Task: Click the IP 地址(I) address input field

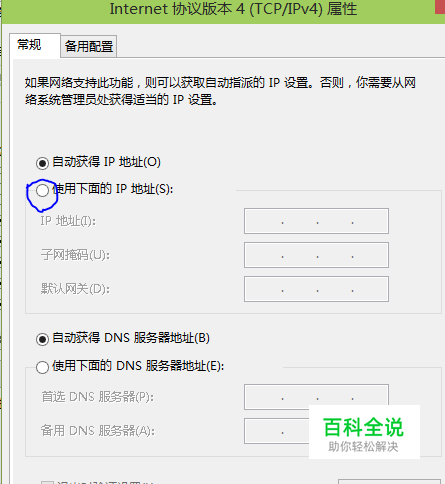Action: pos(316,221)
